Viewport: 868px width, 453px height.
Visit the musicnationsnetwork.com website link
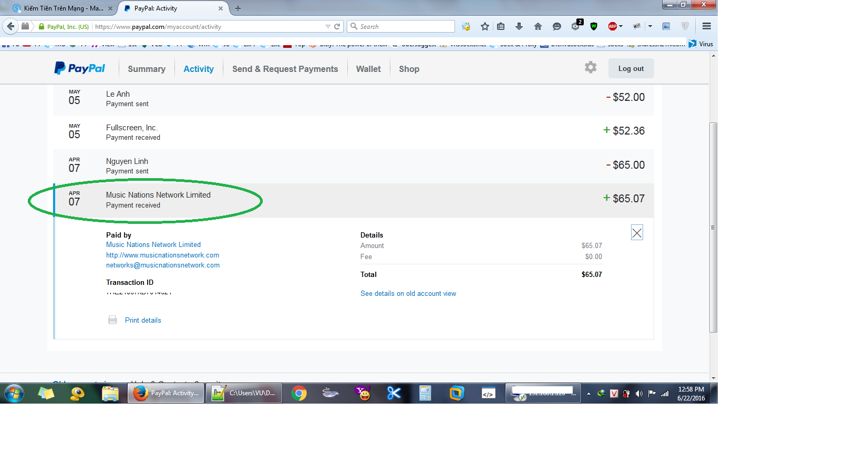pyautogui.click(x=162, y=255)
